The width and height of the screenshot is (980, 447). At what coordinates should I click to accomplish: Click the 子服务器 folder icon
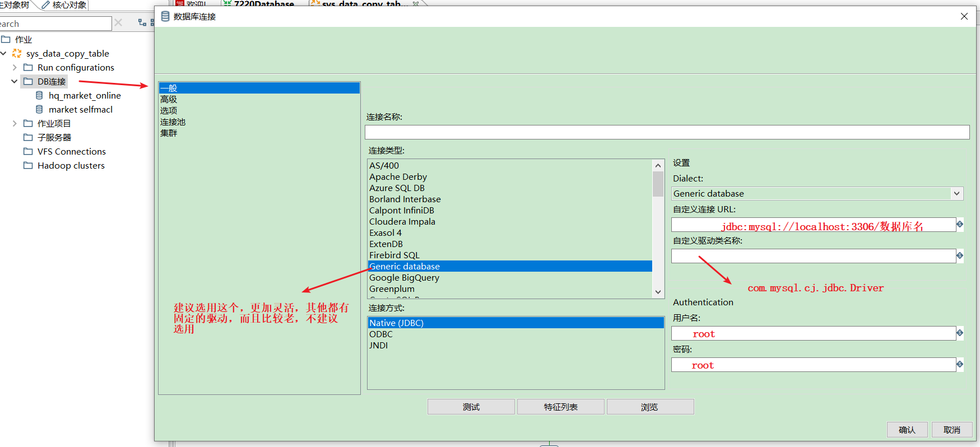click(28, 137)
